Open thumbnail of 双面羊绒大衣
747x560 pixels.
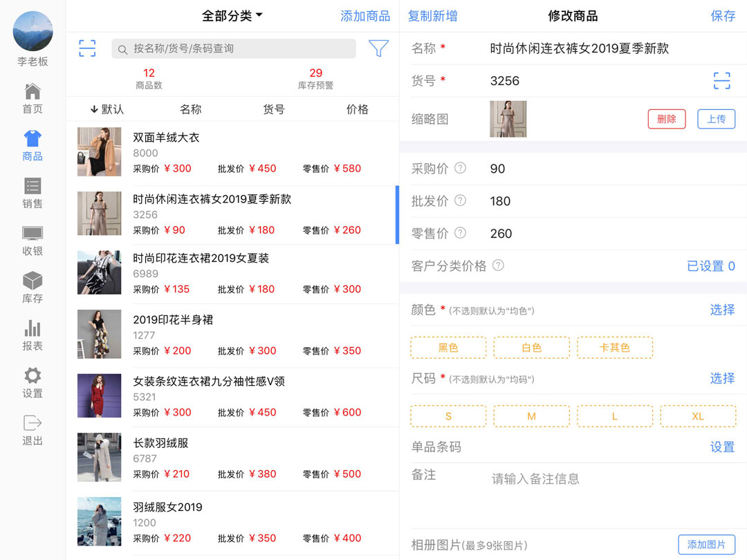(x=99, y=151)
